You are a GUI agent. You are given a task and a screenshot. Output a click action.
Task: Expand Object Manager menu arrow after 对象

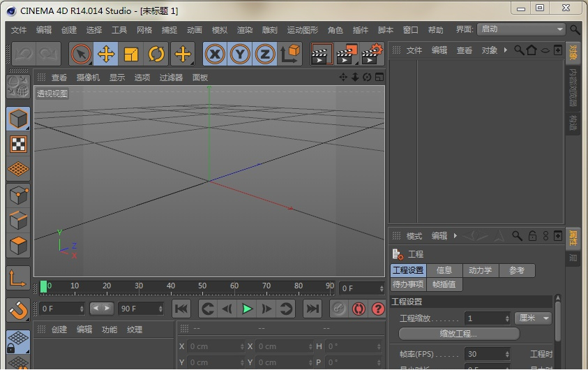click(x=506, y=50)
